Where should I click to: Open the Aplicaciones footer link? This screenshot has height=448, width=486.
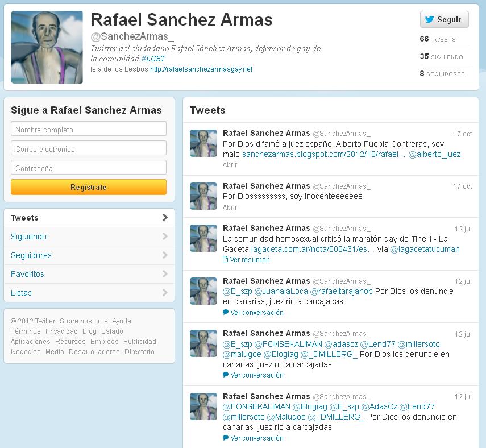(x=30, y=342)
